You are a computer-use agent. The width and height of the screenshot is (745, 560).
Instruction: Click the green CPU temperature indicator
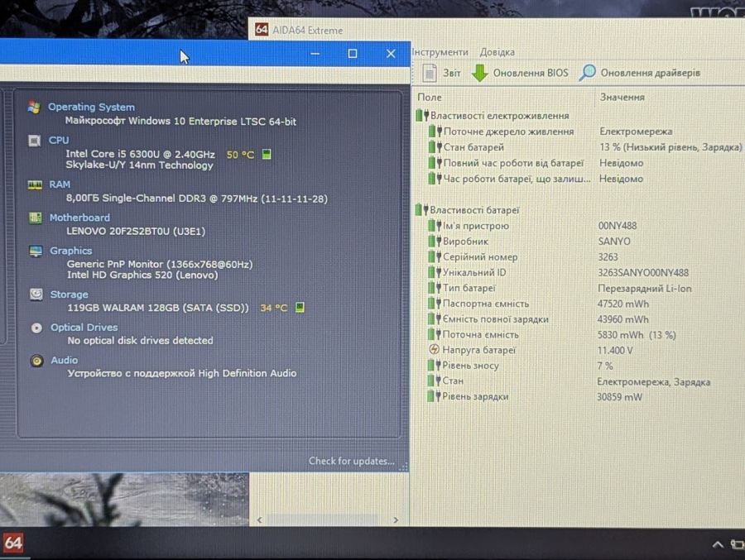point(267,155)
